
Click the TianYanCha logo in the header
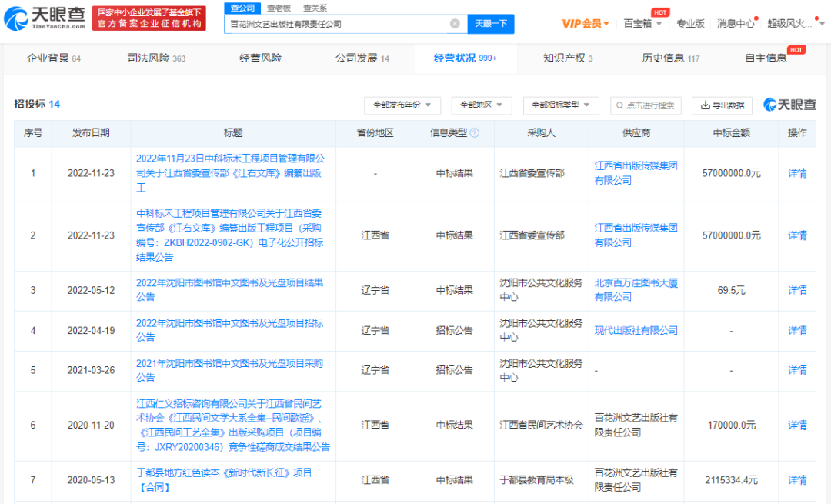click(x=45, y=18)
